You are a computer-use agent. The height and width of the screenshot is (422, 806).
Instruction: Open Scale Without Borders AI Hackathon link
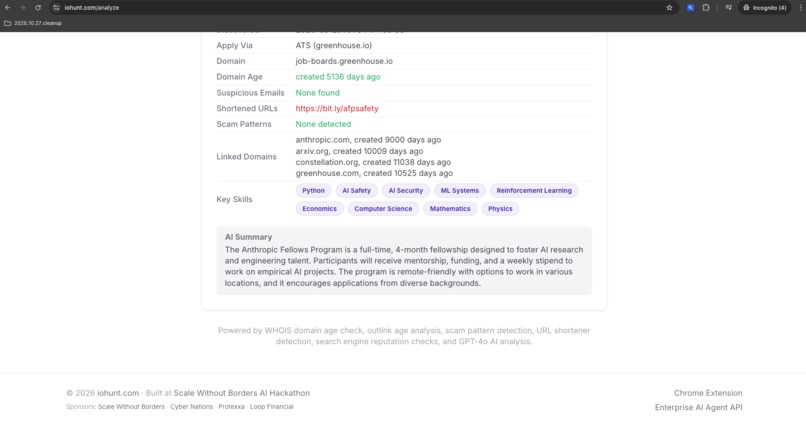(x=242, y=393)
